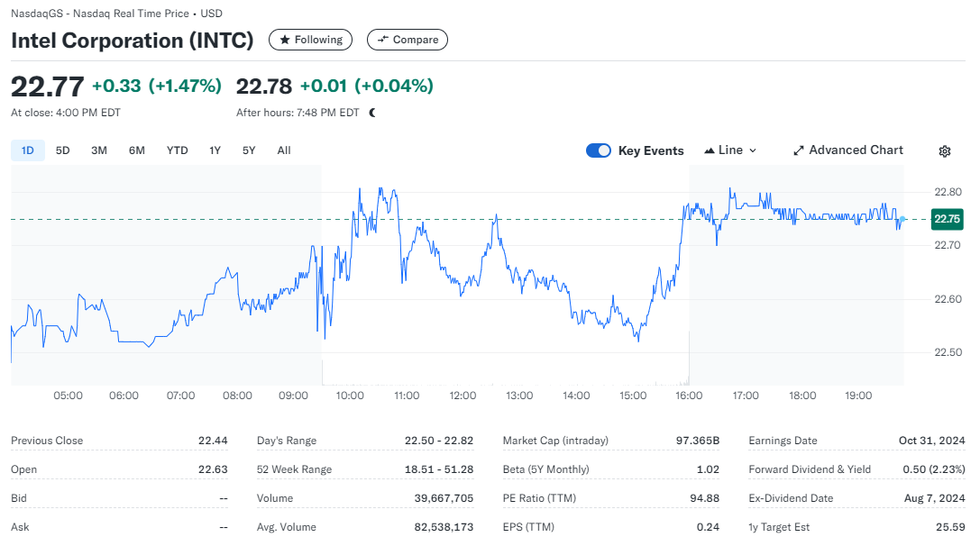Toggle the Key Events switch off

(x=598, y=150)
